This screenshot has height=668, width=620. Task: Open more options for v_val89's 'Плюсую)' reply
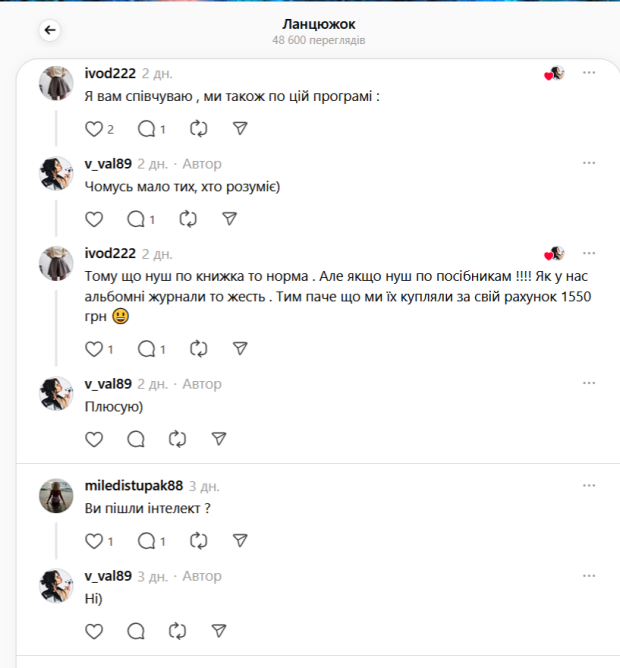pos(589,383)
